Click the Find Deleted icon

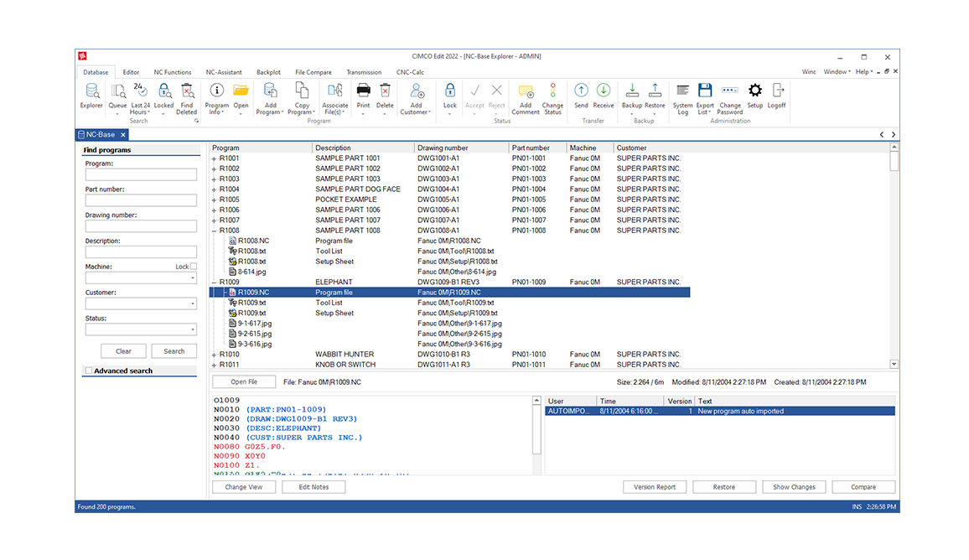pos(187,91)
